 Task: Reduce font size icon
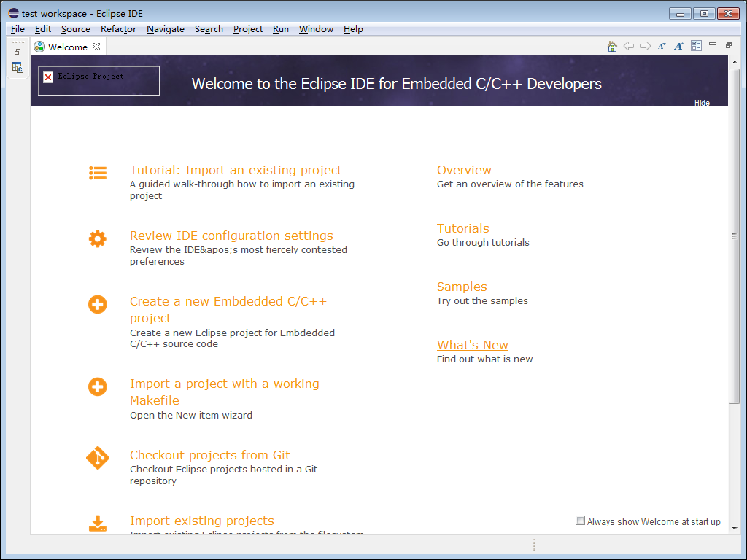662,46
